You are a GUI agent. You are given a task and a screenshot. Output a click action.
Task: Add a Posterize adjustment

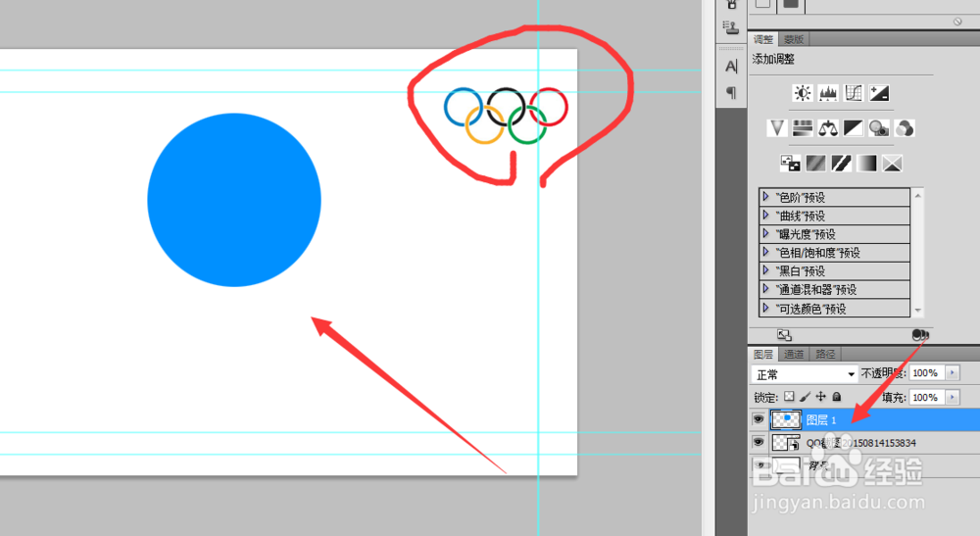pyautogui.click(x=815, y=163)
